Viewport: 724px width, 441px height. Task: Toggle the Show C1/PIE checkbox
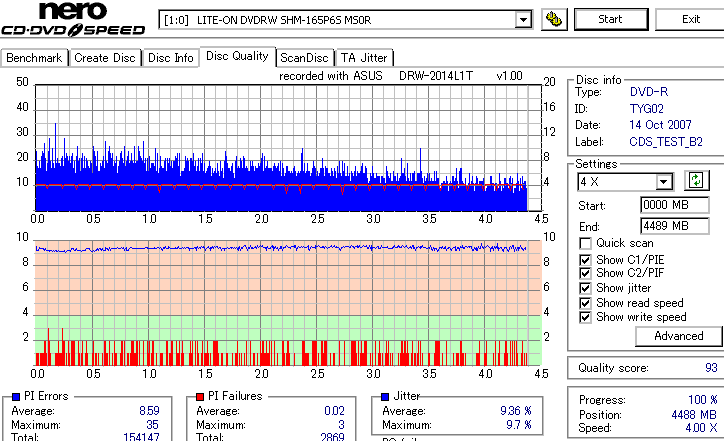click(585, 260)
